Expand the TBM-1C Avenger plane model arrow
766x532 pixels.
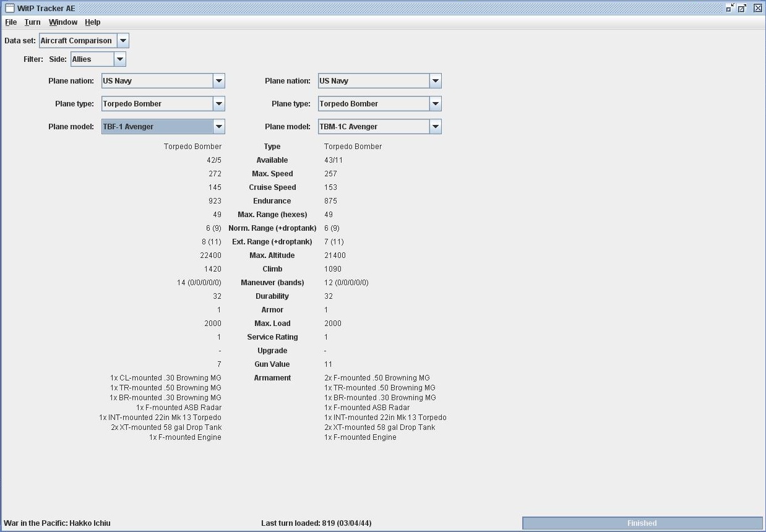coord(435,127)
